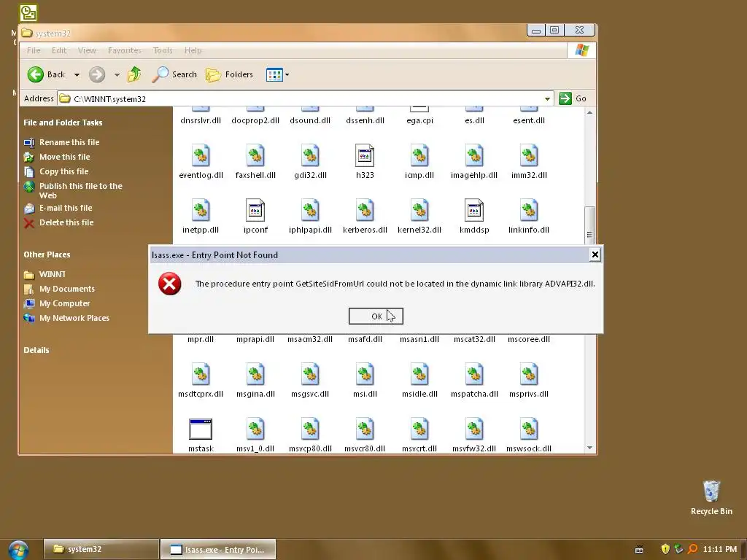Open the Tools menu
Screen dimensions: 747x560
[163, 50]
